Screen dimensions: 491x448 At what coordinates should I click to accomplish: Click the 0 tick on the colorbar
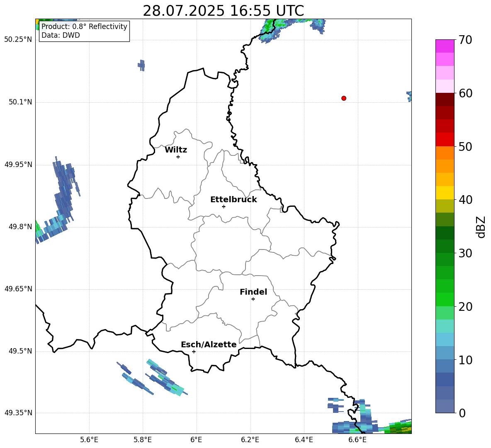[462, 413]
